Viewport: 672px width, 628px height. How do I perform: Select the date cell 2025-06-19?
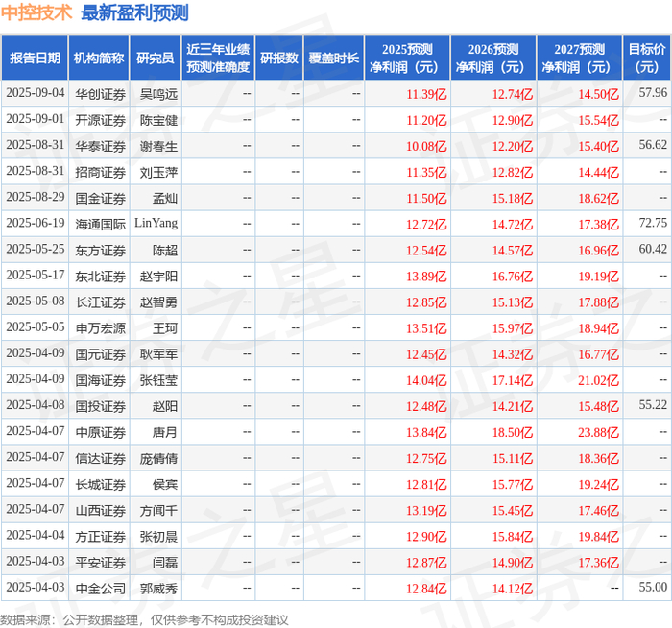point(36,223)
